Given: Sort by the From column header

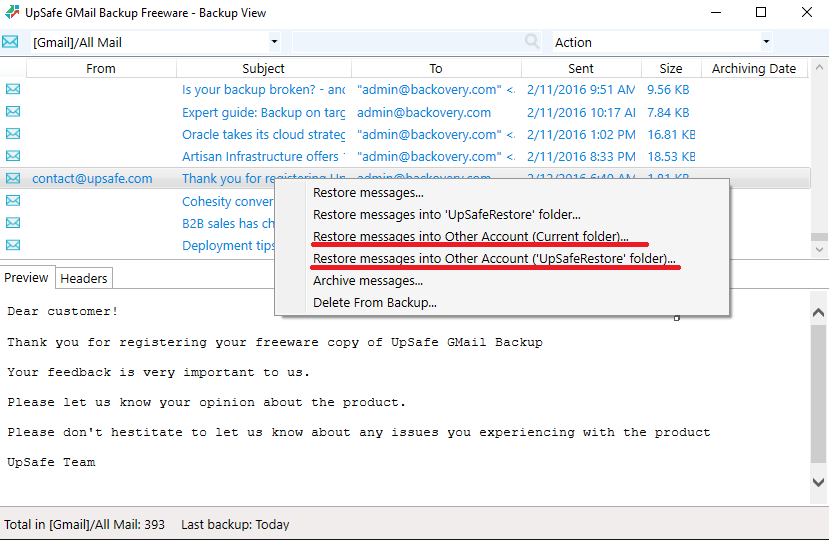Looking at the screenshot, I should tap(100, 68).
